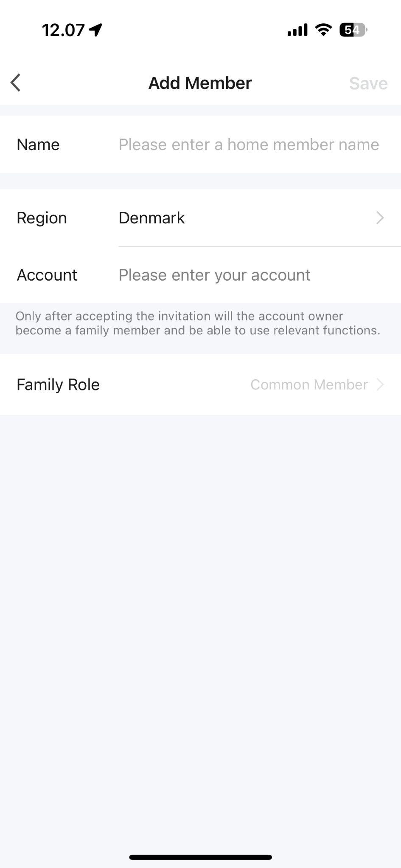Tap the home indicator bar
This screenshot has height=868, width=401.
tap(200, 857)
